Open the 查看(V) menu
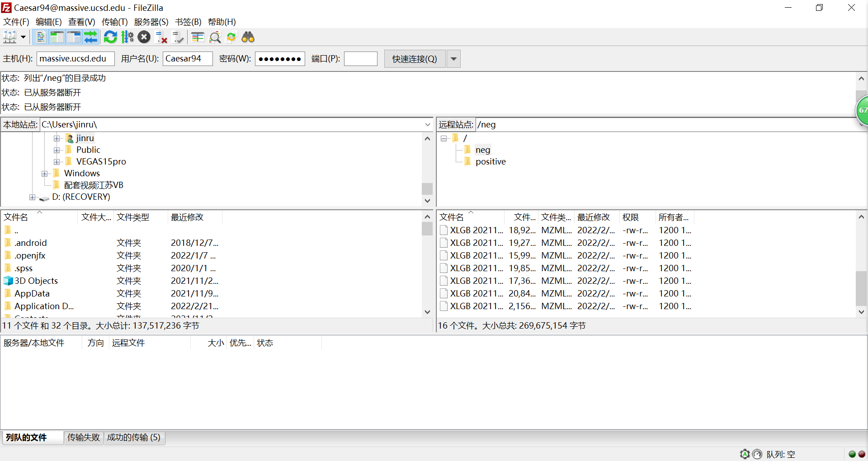Viewport: 868px width, 461px height. click(x=82, y=22)
